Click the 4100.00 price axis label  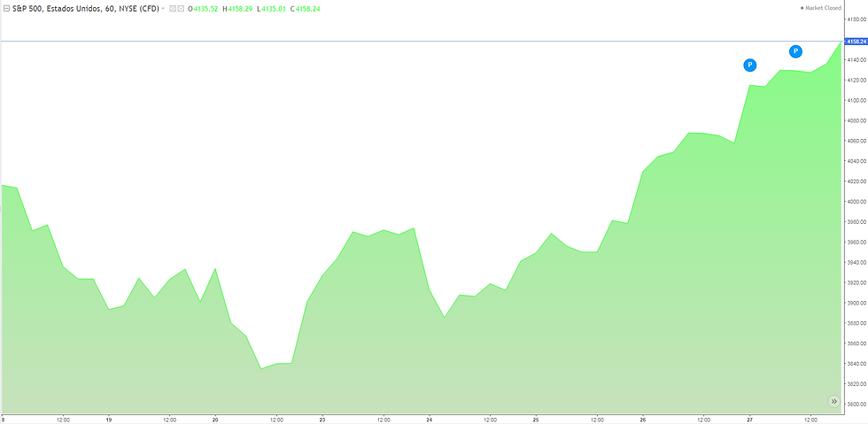(x=857, y=100)
